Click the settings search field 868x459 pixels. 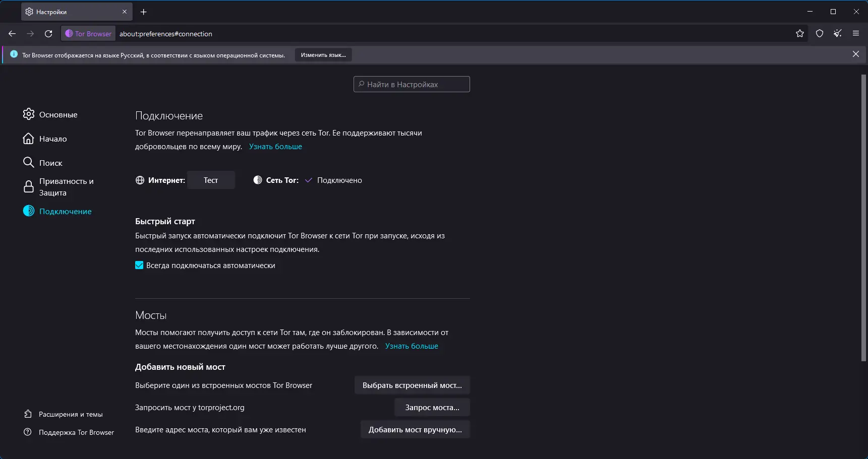pyautogui.click(x=412, y=85)
